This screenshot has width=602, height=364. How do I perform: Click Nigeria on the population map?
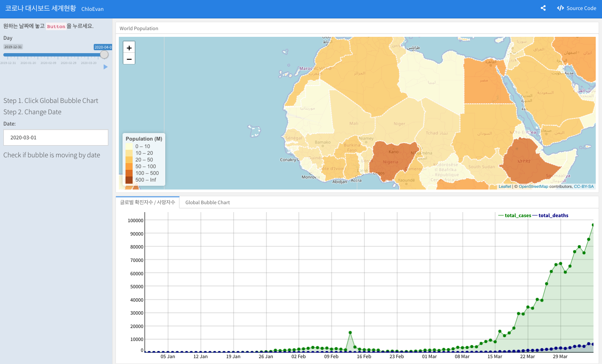[391, 161]
